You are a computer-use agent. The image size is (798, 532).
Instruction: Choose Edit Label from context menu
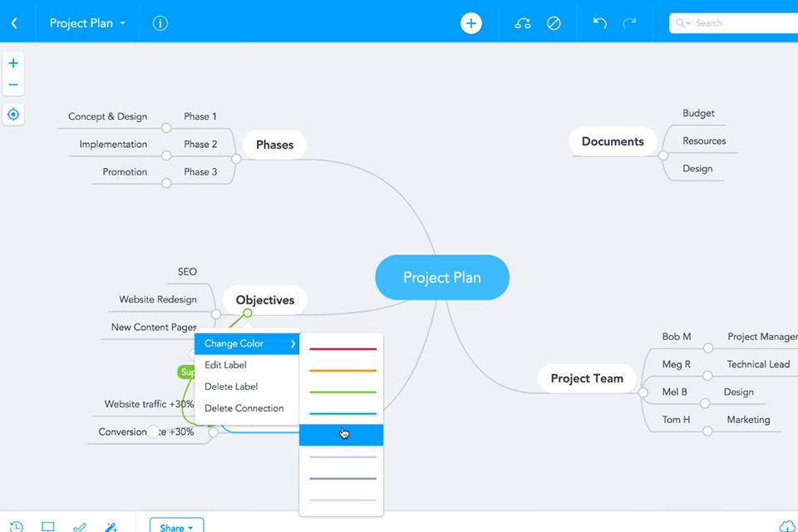point(225,365)
